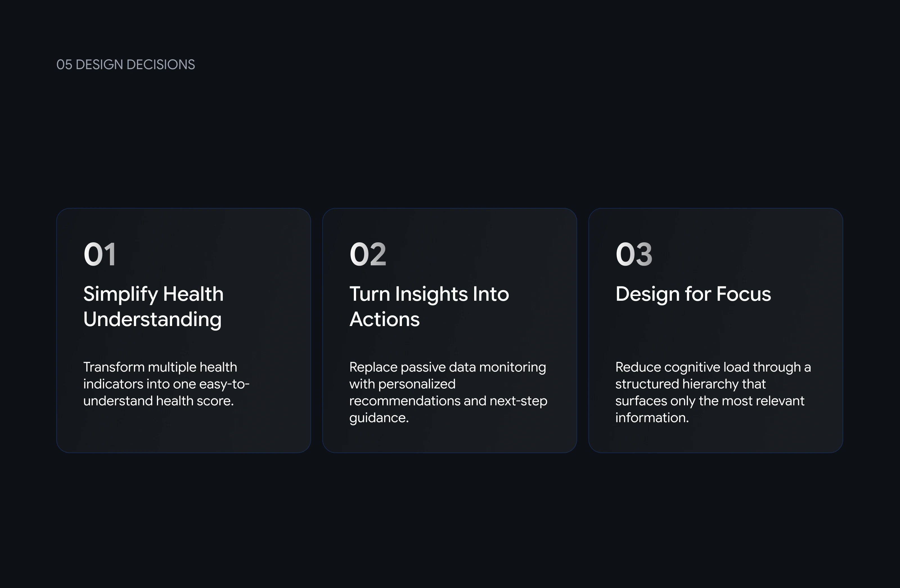Click the word 'guidance.' in second card
900x588 pixels.
(x=379, y=418)
